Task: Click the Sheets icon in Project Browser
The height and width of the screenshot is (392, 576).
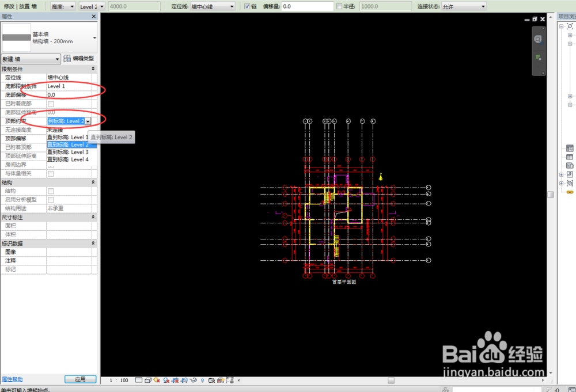Action: [570, 166]
